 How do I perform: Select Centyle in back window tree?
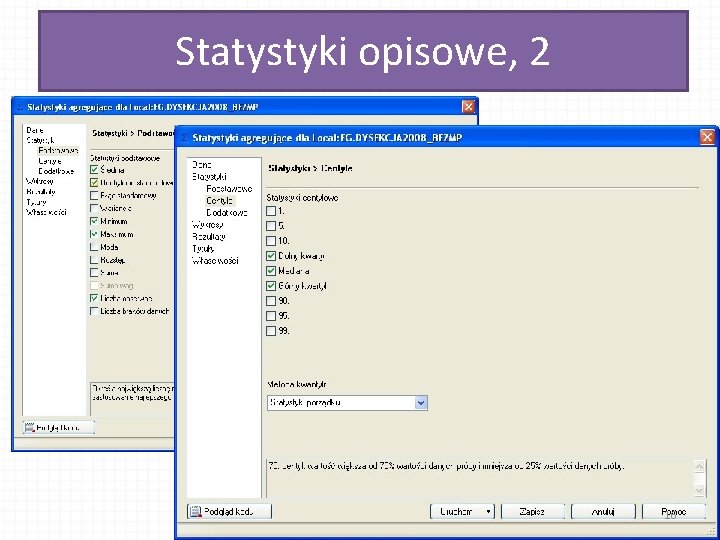tap(50, 161)
